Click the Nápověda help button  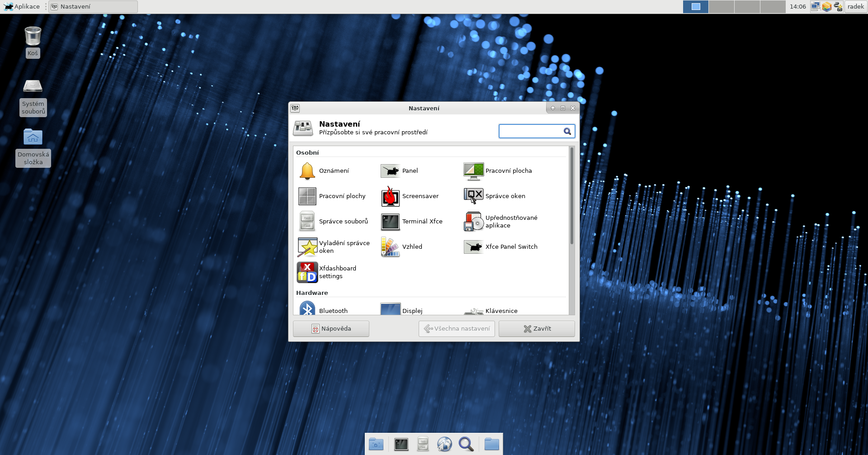(x=331, y=329)
